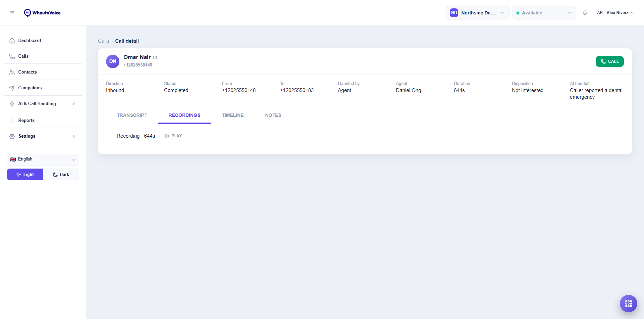Open Contacts in the sidebar
This screenshot has height=319, width=644.
click(43, 72)
